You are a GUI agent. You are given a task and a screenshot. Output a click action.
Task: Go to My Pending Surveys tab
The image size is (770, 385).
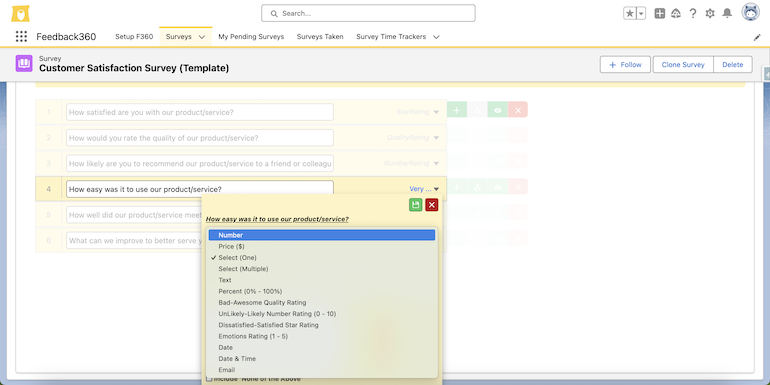tap(251, 36)
